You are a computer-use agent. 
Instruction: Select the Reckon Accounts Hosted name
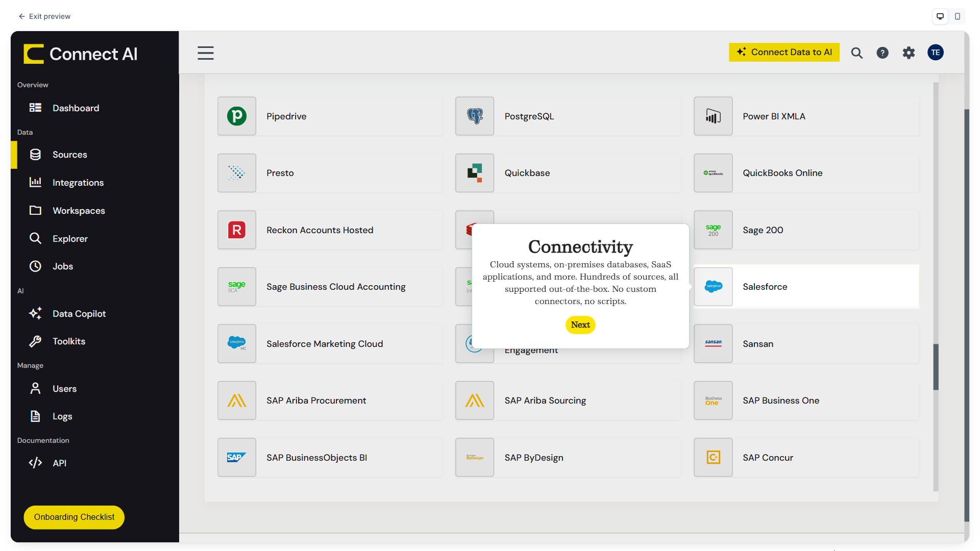(320, 230)
